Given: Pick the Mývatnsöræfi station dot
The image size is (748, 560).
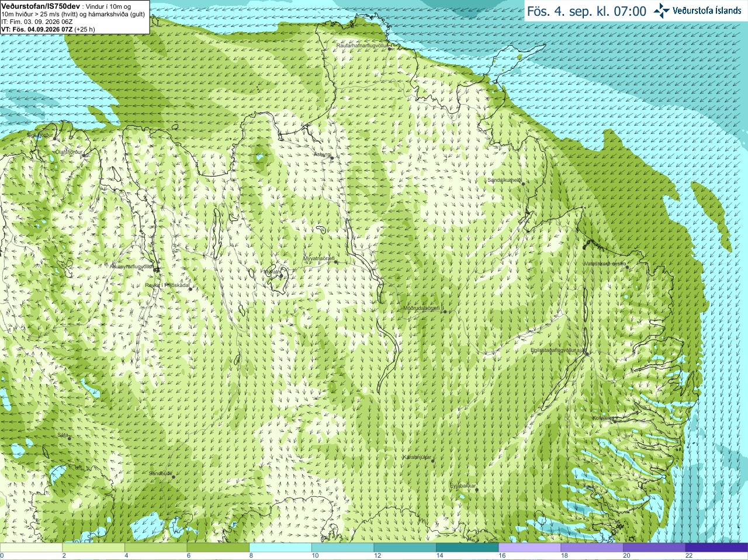Looking at the screenshot, I should (x=336, y=262).
